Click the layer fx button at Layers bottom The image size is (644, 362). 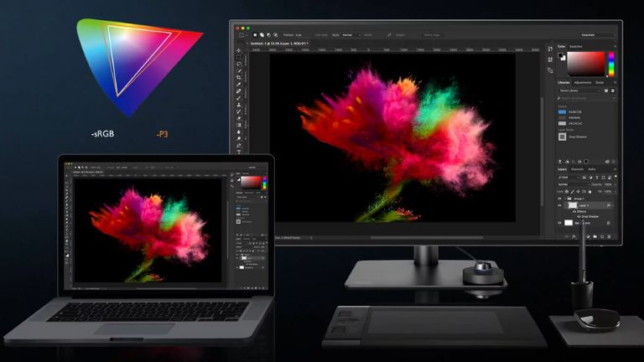click(574, 236)
